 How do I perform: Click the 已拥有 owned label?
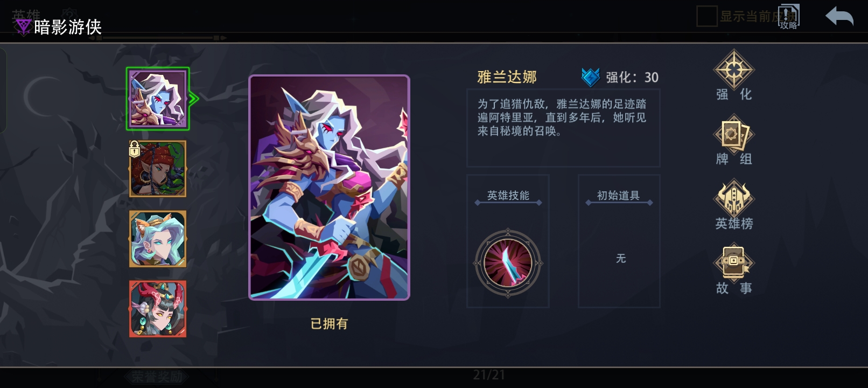329,324
